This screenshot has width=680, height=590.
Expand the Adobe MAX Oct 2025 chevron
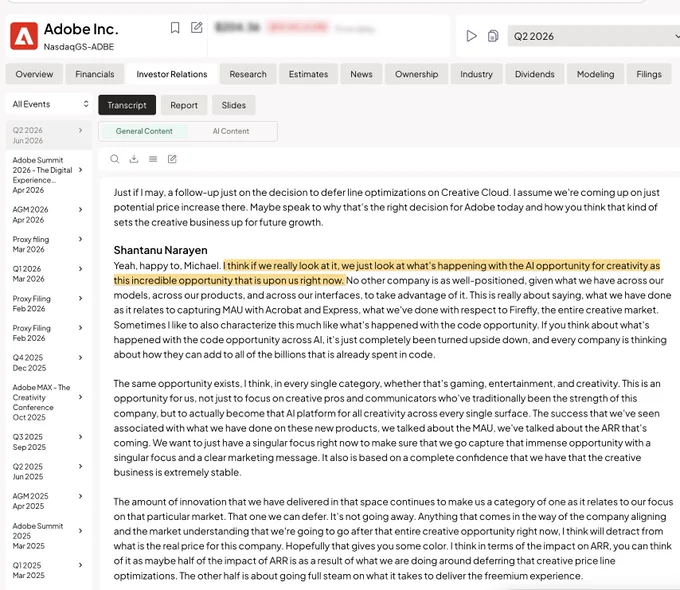[x=81, y=397]
